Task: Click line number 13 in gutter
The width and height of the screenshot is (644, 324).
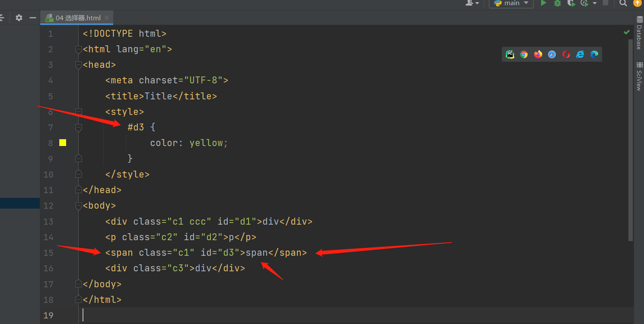Action: (x=48, y=222)
